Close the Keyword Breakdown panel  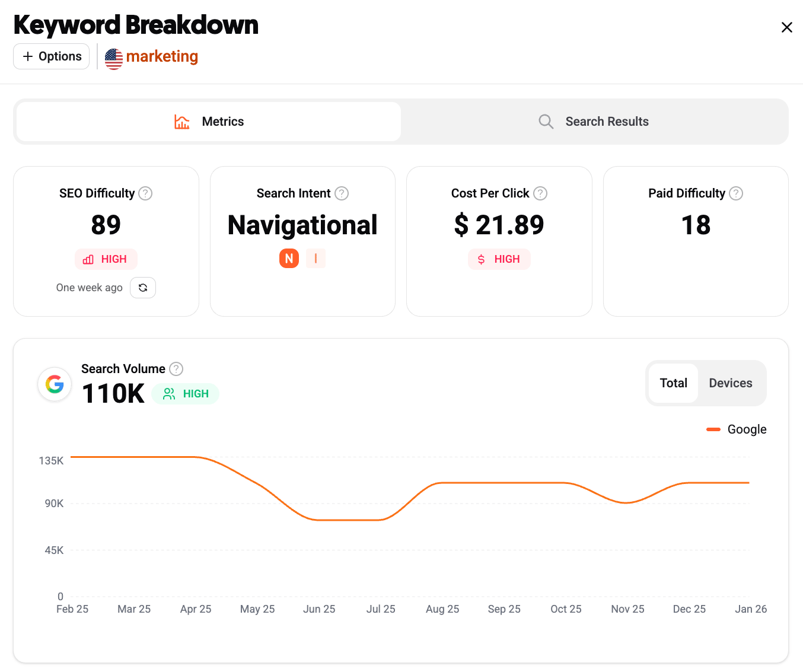tap(786, 27)
